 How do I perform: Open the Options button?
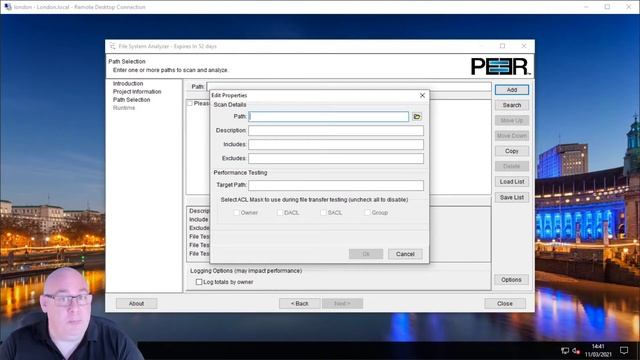512,280
